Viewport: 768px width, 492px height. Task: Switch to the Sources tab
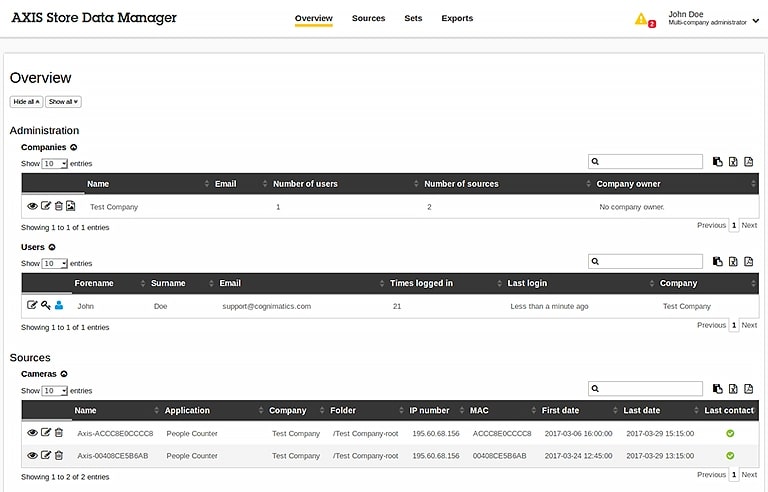368,18
